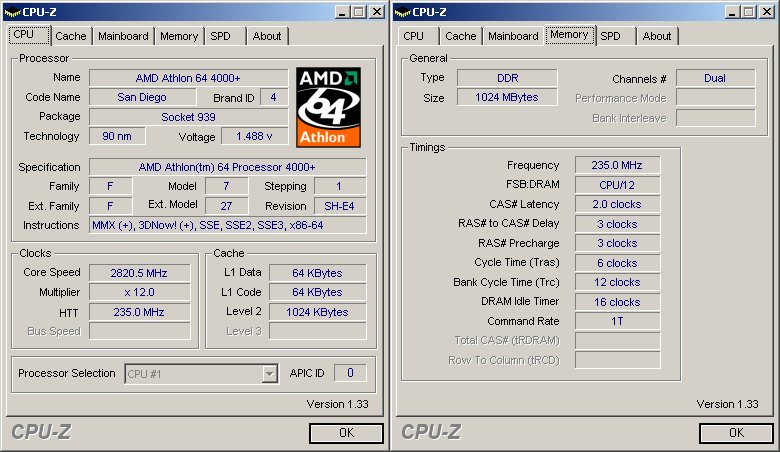Viewport: 780px width, 452px height.
Task: Click the AMD Athlon 64 logo image
Action: [x=328, y=107]
